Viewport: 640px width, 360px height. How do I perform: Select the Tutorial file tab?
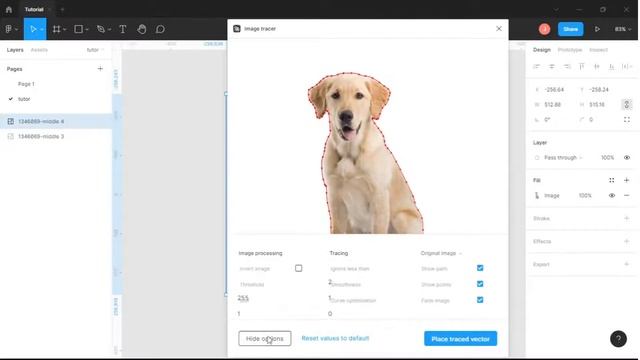34,9
